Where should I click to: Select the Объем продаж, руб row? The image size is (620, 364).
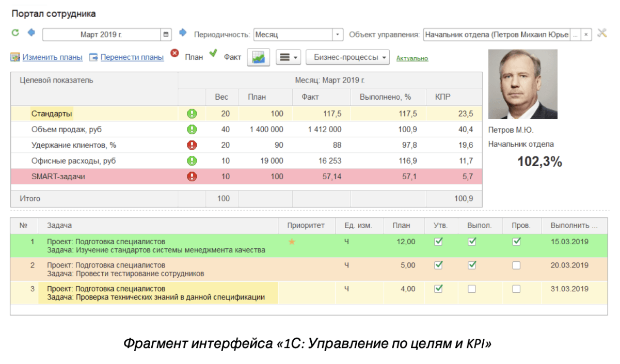pyautogui.click(x=246, y=129)
